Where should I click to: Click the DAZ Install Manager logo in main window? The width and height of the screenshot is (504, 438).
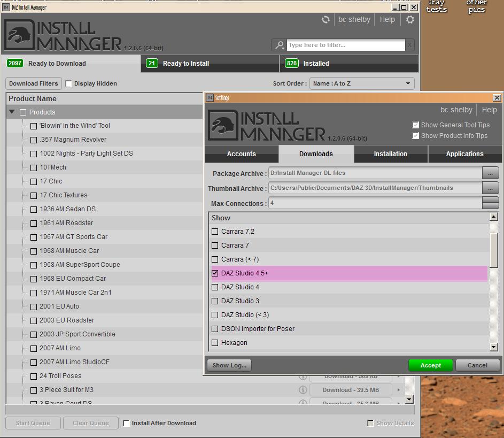click(x=19, y=35)
